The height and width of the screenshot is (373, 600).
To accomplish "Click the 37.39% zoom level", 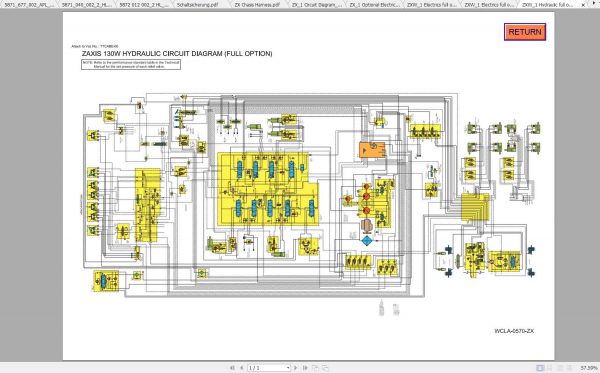I will (589, 368).
